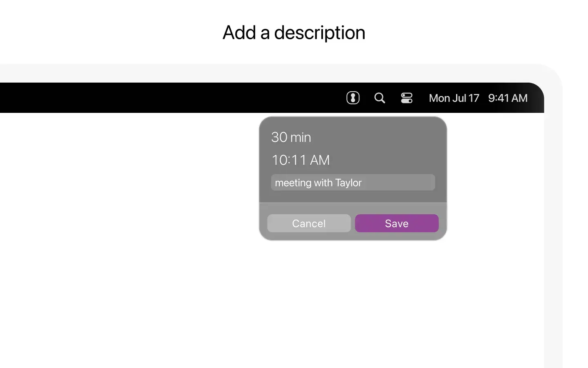Open Spotlight search magnifying glass
Screen dimensions: 588x368
pos(379,98)
